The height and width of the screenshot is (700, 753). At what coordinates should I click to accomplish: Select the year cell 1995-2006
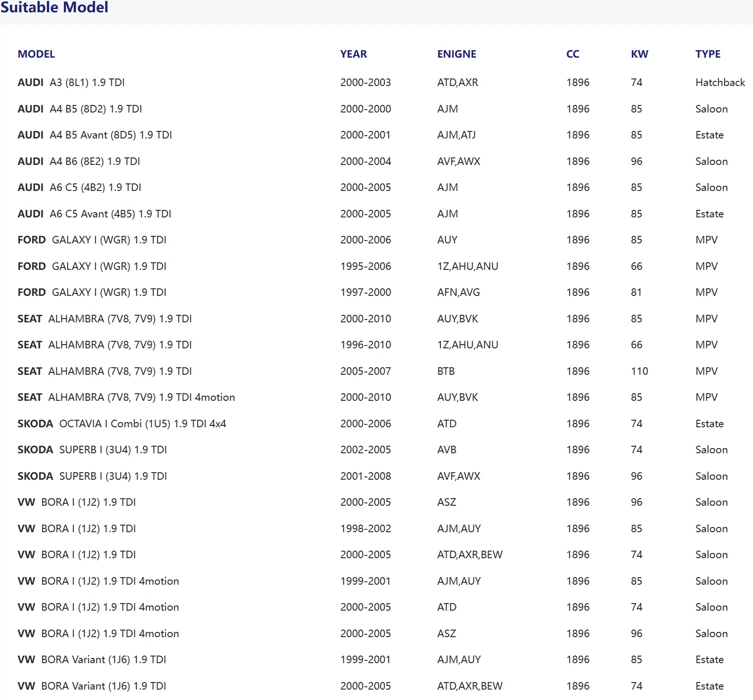tap(366, 266)
